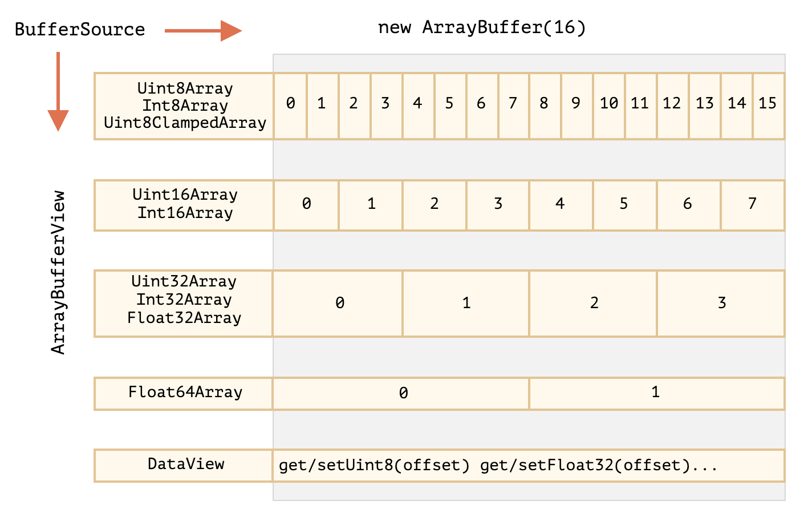Select cell 0 in the Float64Array row
This screenshot has height=517, width=812.
pos(401,393)
